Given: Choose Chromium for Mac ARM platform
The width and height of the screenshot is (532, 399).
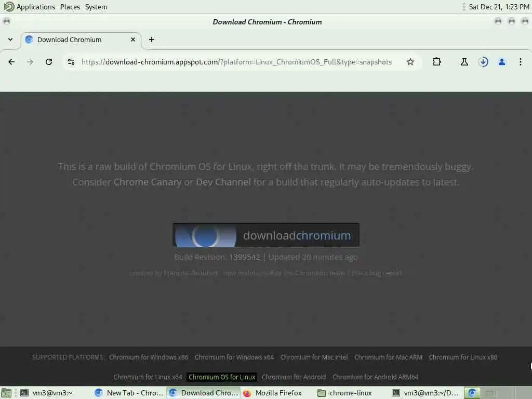Looking at the screenshot, I should pyautogui.click(x=389, y=357).
